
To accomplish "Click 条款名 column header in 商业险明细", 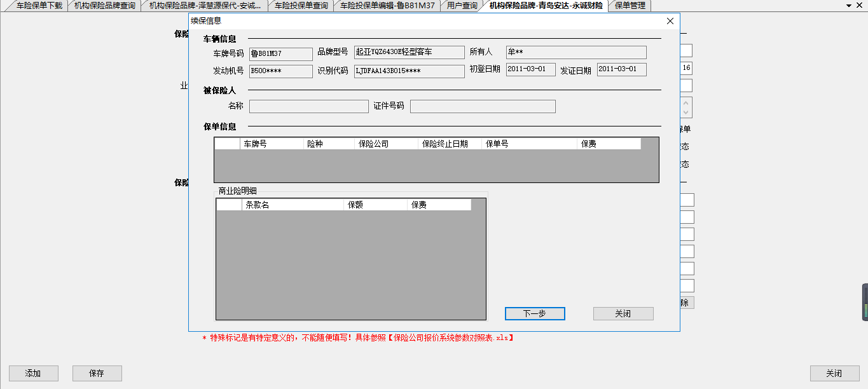I will 293,205.
